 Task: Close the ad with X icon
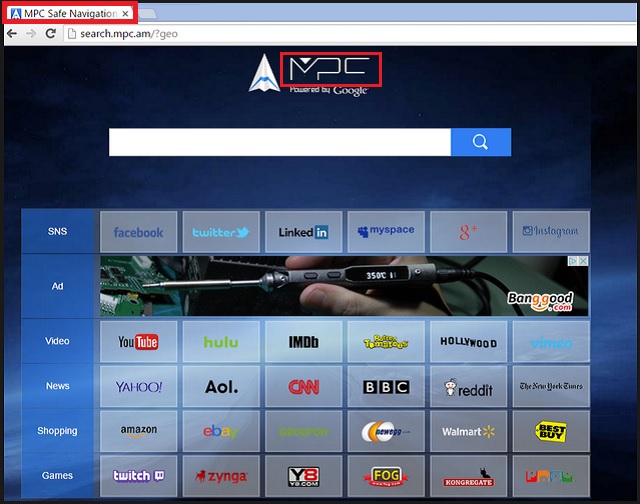[x=584, y=261]
